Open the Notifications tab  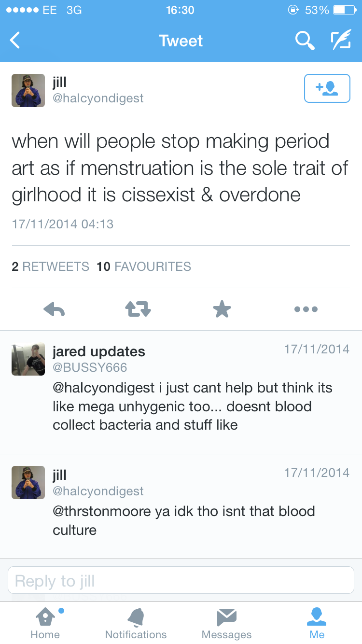[136, 623]
